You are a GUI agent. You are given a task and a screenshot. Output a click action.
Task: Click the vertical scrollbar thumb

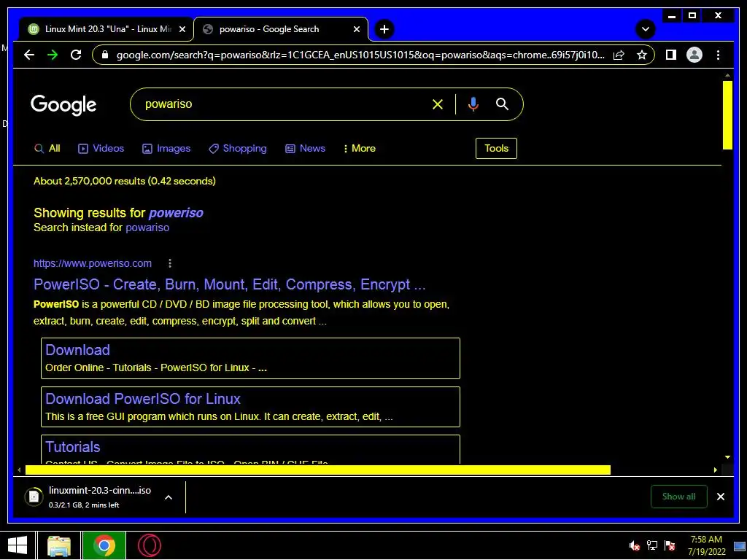click(x=727, y=115)
